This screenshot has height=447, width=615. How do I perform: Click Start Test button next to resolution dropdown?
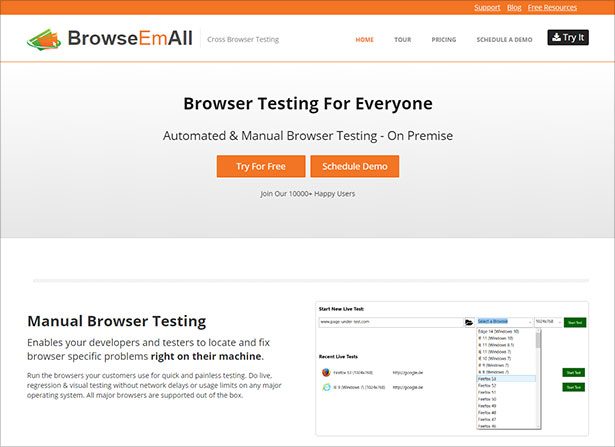pos(575,322)
